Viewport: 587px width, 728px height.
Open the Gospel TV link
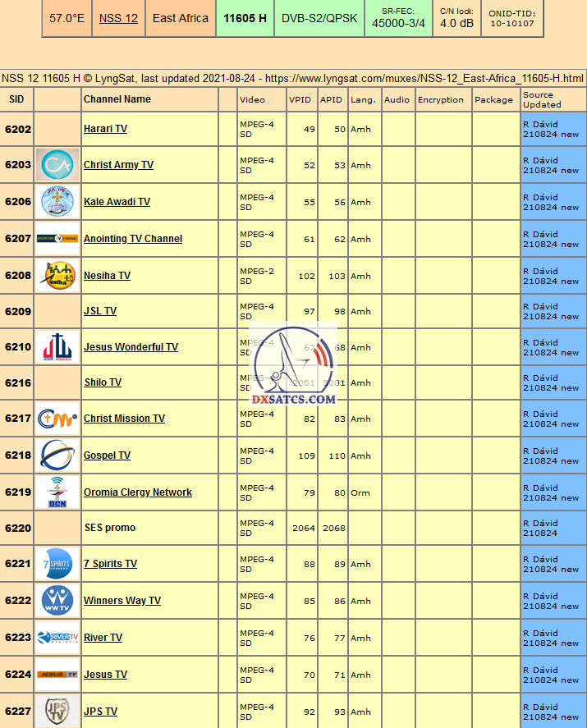click(x=107, y=455)
